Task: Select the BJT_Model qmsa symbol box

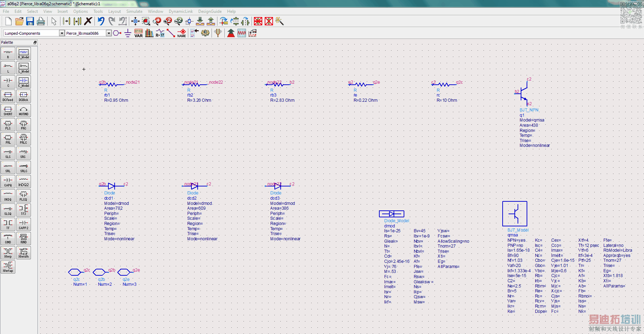Action: [514, 214]
